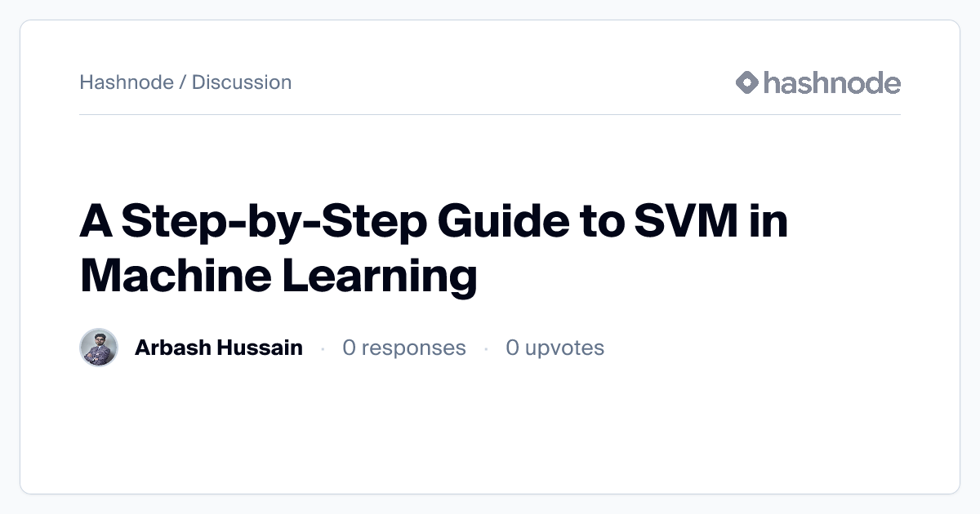
Task: Open the Hashnode breadcrumb link
Action: [x=126, y=82]
